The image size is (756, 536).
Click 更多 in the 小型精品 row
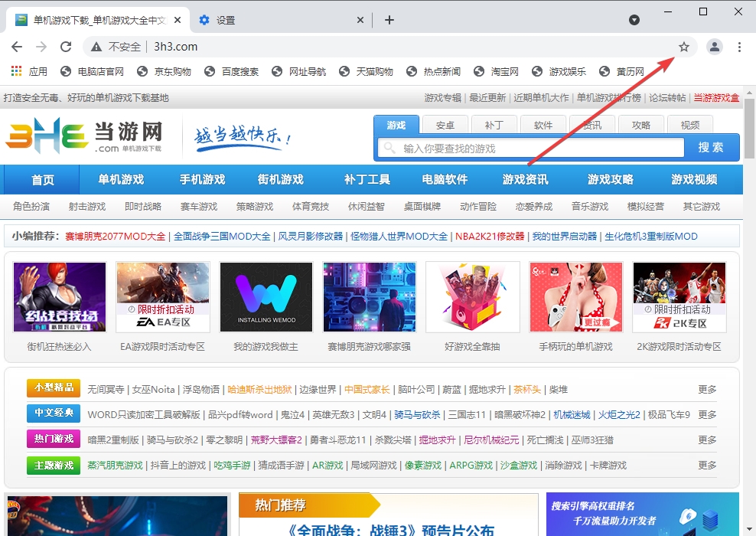[x=707, y=389]
